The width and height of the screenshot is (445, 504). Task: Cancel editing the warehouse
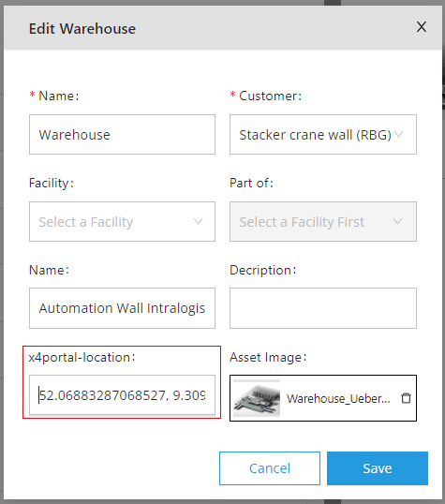point(270,468)
